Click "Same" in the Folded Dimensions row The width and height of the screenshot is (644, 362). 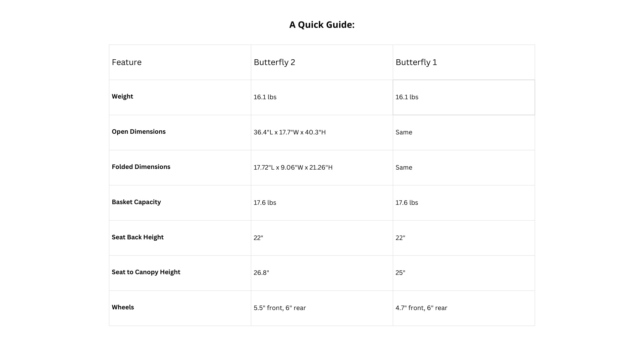404,168
